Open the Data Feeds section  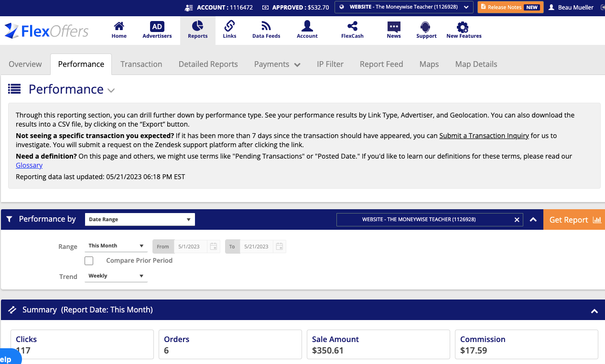pyautogui.click(x=266, y=30)
